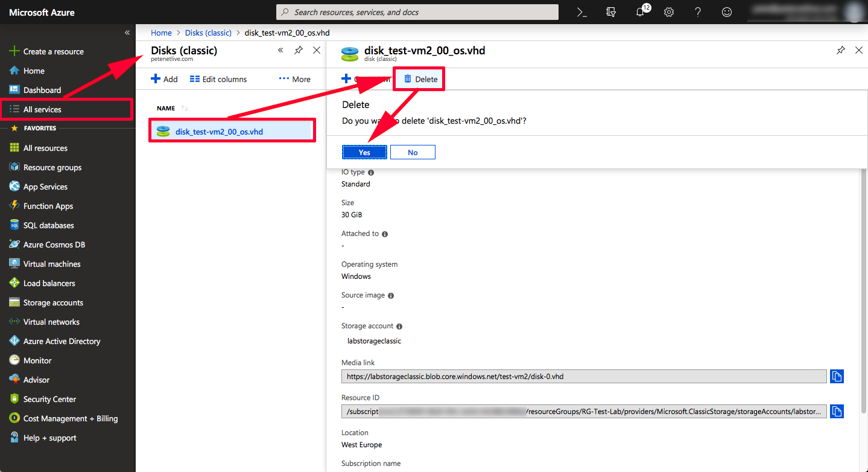Viewport: 868px width, 472px height.
Task: Click the Virtual networks icon
Action: point(14,322)
